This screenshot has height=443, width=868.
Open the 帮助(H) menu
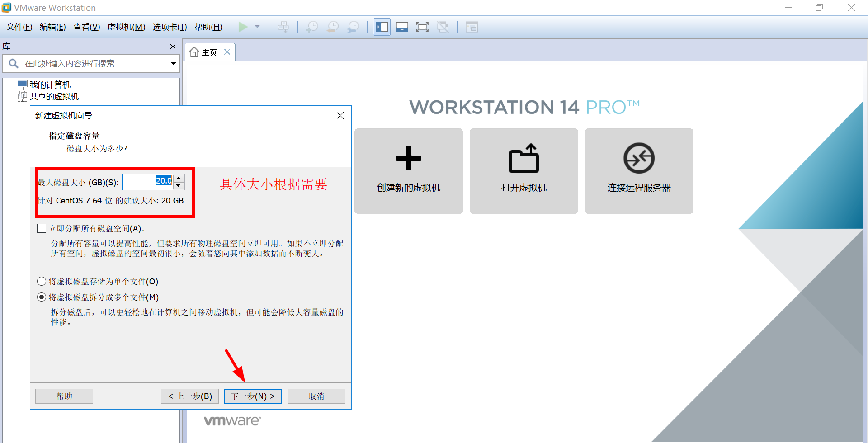(208, 27)
